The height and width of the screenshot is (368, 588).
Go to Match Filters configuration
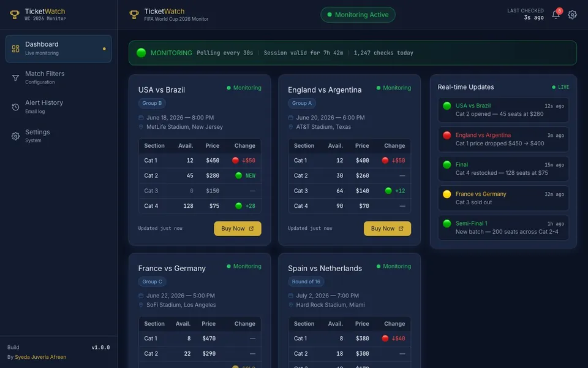59,78
